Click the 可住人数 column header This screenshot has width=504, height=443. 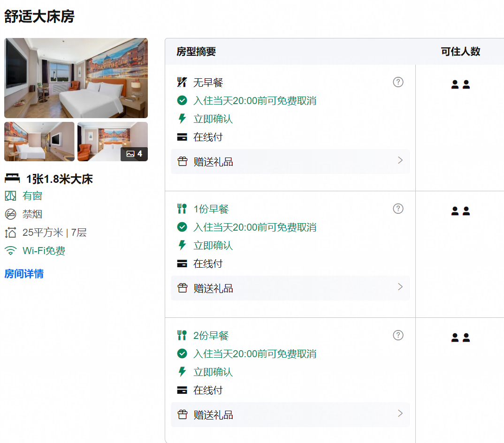click(x=460, y=52)
